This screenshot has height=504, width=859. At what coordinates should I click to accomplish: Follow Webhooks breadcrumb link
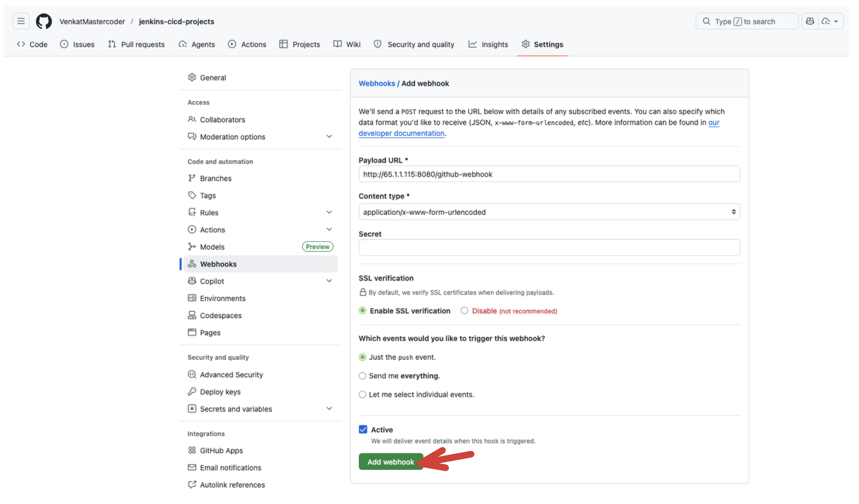tap(377, 83)
